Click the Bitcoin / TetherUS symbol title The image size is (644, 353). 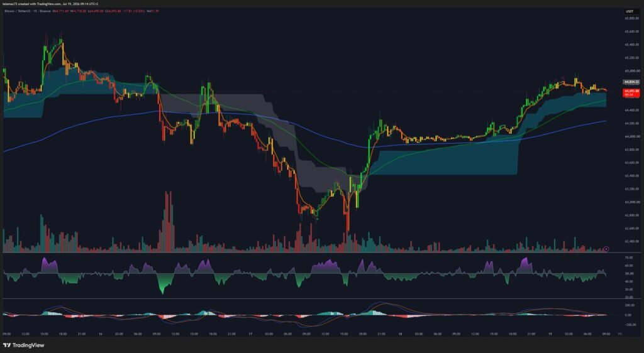coord(16,11)
